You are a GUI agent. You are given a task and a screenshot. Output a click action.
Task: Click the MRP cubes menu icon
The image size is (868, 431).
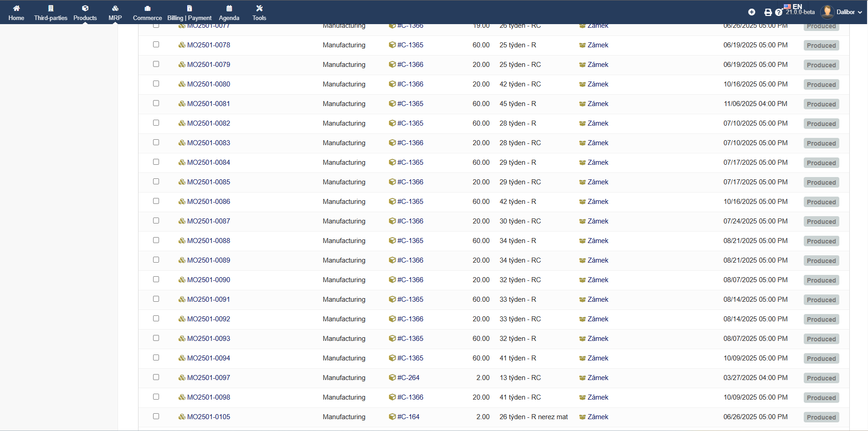pyautogui.click(x=115, y=8)
